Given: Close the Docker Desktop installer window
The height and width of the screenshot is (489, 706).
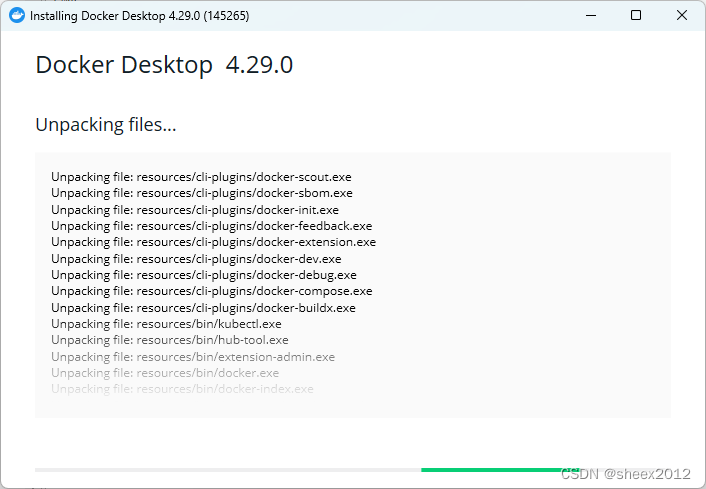Looking at the screenshot, I should pos(682,15).
